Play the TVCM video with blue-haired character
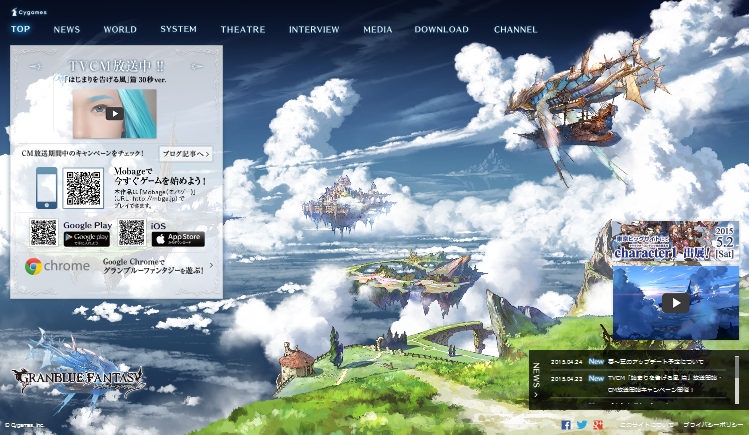 click(115, 114)
